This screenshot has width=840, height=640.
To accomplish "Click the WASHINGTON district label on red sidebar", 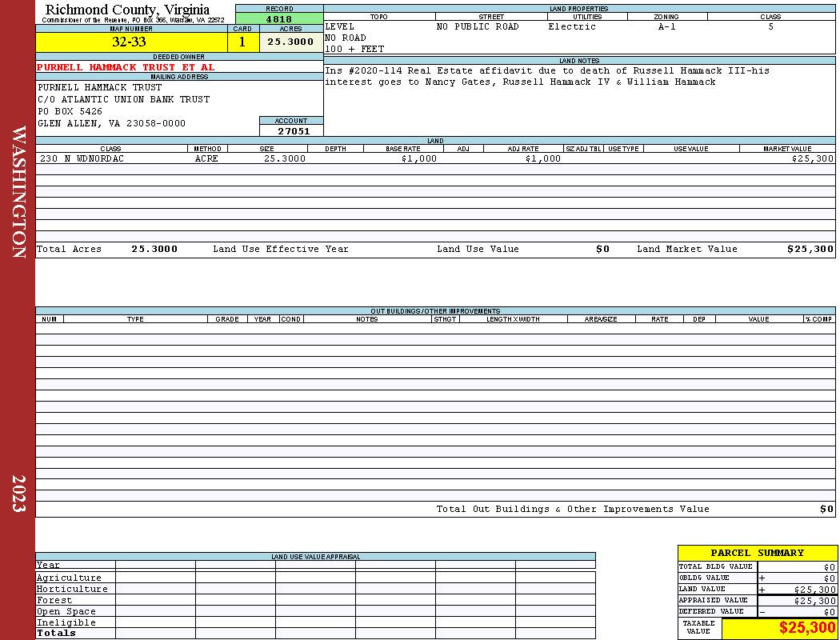I will click(x=18, y=192).
